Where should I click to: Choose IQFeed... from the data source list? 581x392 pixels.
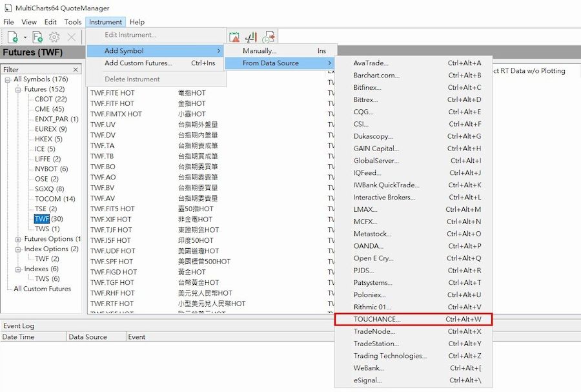(x=413, y=172)
